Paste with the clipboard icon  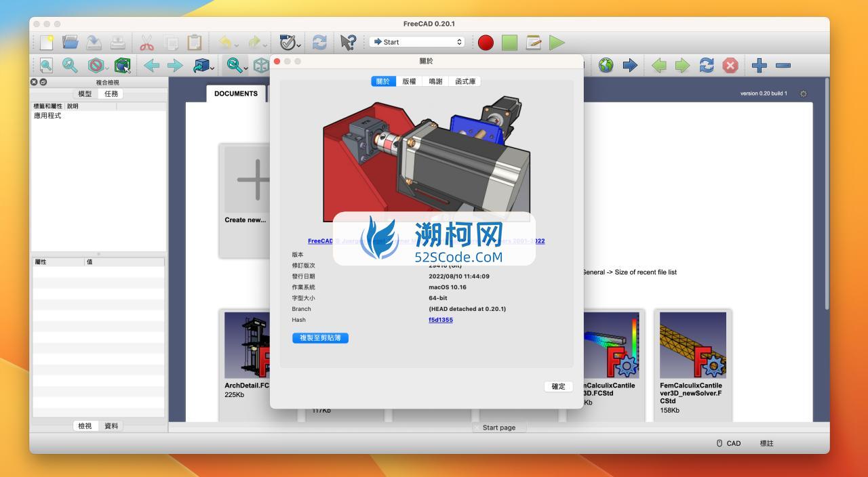[195, 42]
